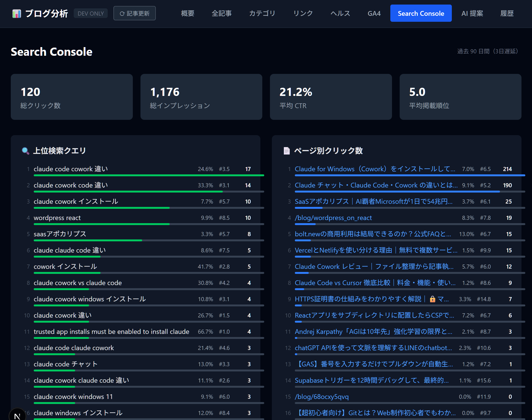
Task: Open VercelとNetlifyを使い分ける理由 link
Action: point(376,250)
